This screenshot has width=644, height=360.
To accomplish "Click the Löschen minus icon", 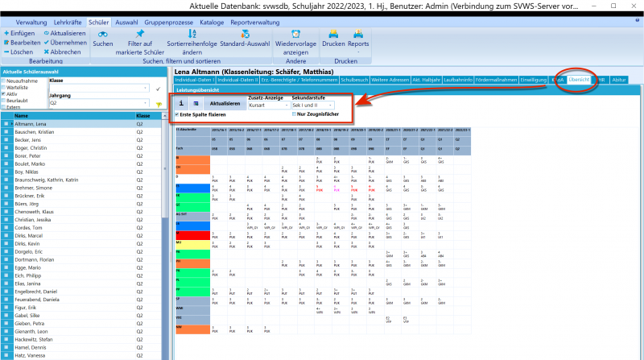I will point(6,52).
